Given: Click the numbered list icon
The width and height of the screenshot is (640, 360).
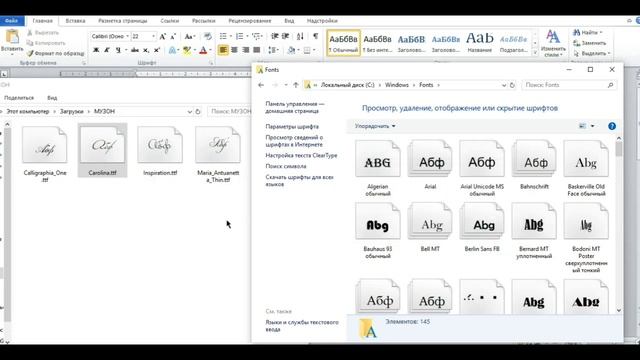Looking at the screenshot, I should (x=240, y=37).
